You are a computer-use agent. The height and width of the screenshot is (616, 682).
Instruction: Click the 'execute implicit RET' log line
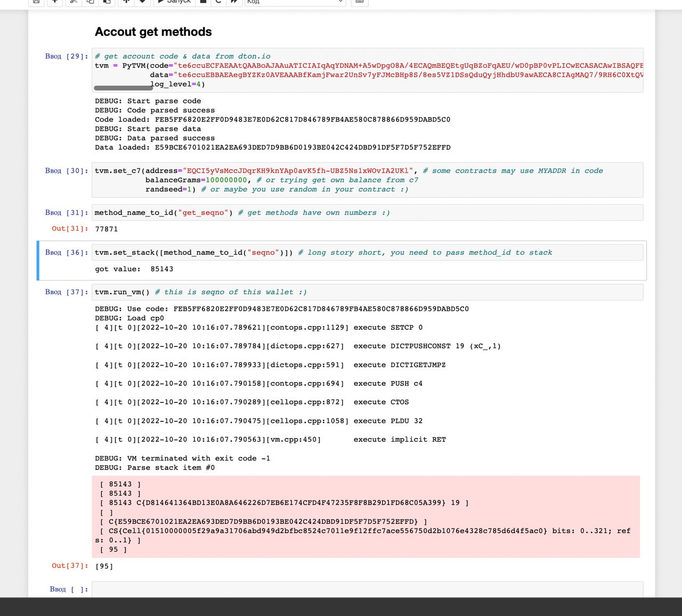point(270,440)
